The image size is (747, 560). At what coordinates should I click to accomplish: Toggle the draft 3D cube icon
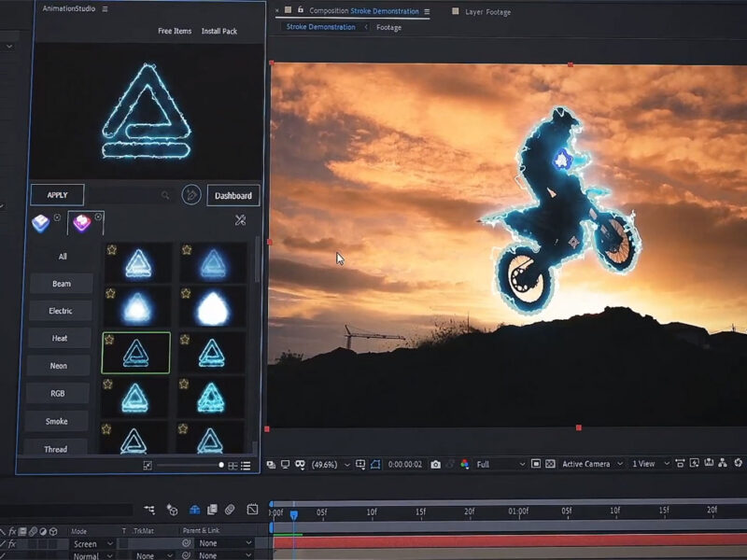(x=172, y=510)
